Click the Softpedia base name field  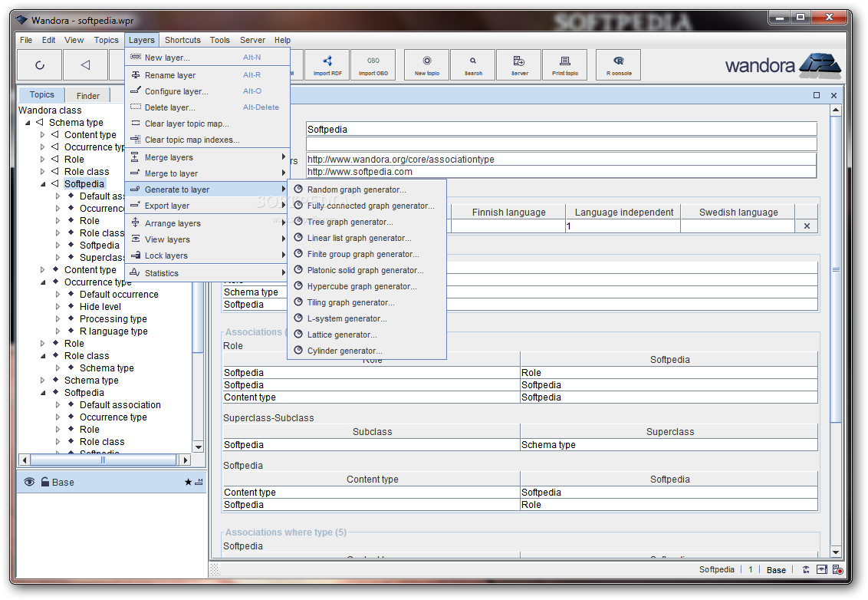point(561,129)
